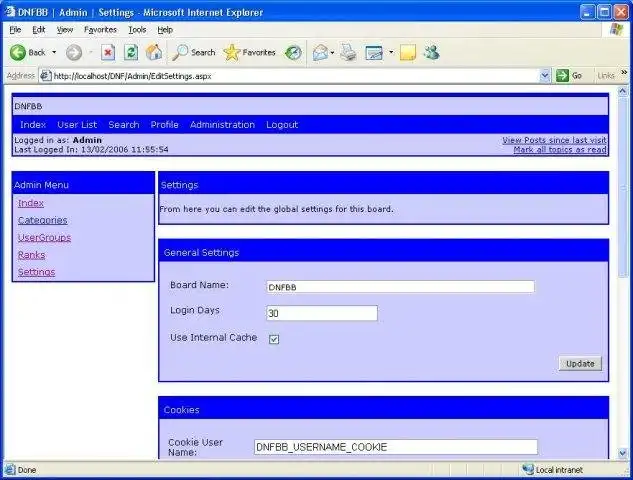The width and height of the screenshot is (633, 480).
Task: Open User List in navigation bar
Action: [77, 125]
